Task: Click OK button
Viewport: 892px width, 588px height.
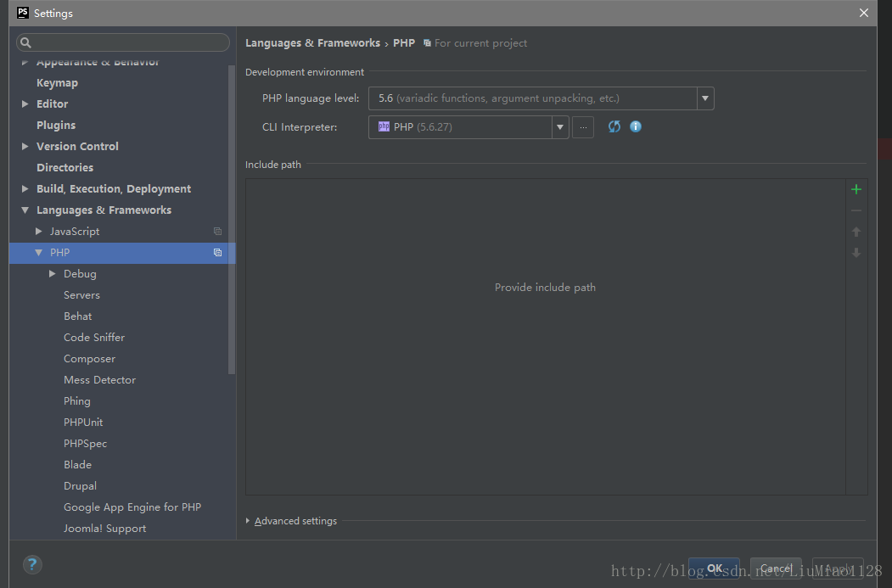Action: click(x=714, y=568)
